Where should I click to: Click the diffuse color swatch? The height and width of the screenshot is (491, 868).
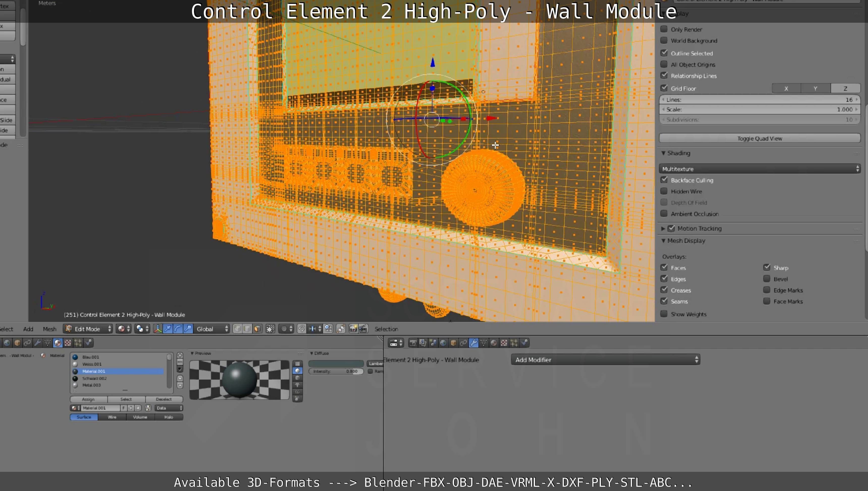[336, 363]
